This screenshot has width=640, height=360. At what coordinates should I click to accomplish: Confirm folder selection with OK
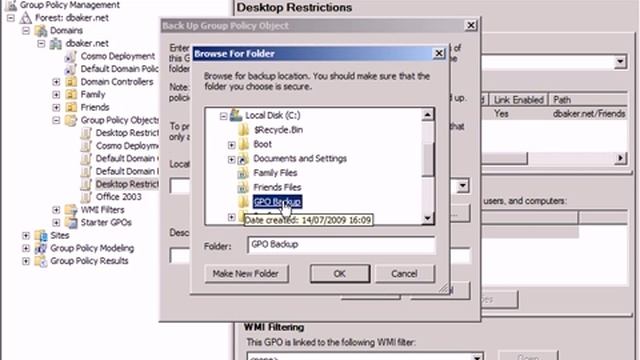[340, 273]
